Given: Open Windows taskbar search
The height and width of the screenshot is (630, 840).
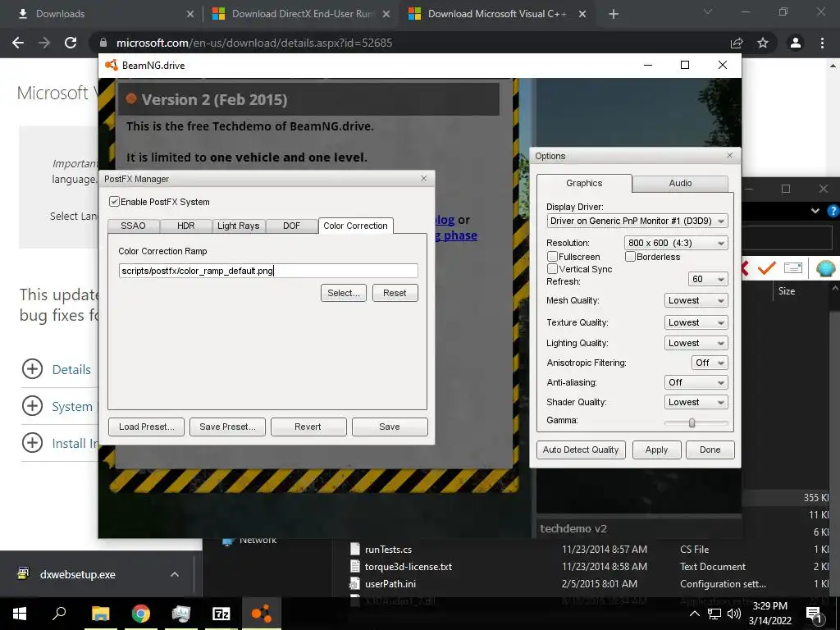Looking at the screenshot, I should pyautogui.click(x=59, y=614).
